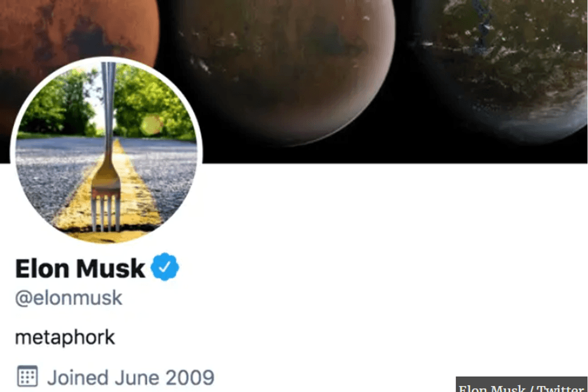Image resolution: width=588 pixels, height=392 pixels.
Task: Click the word Musk in display name
Action: click(110, 269)
